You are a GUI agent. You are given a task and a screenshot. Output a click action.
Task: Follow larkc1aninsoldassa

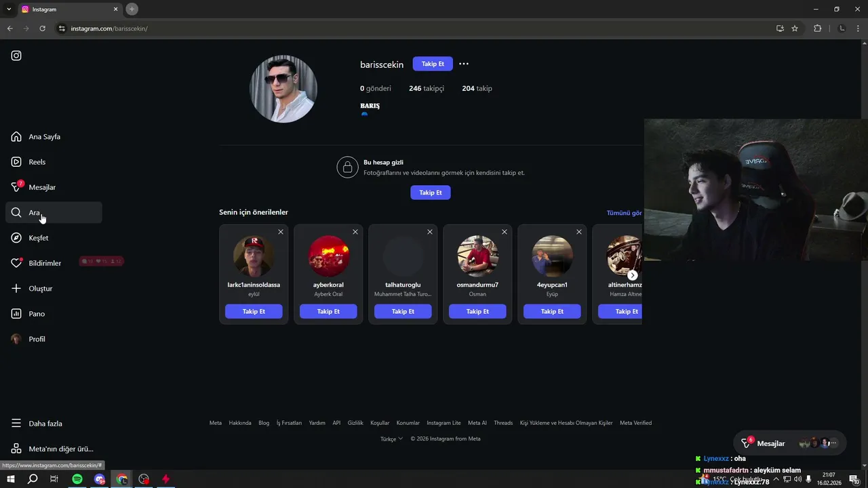(x=254, y=312)
